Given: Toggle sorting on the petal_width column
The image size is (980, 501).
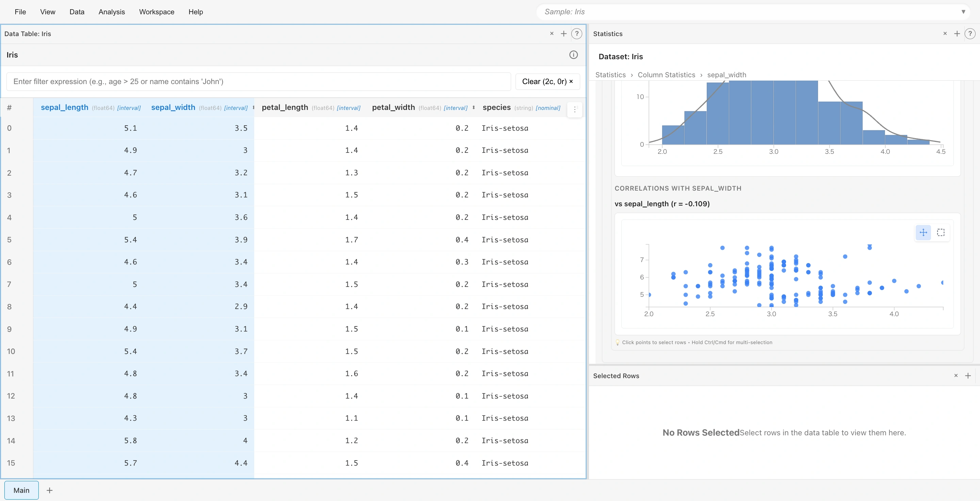Looking at the screenshot, I should [473, 108].
